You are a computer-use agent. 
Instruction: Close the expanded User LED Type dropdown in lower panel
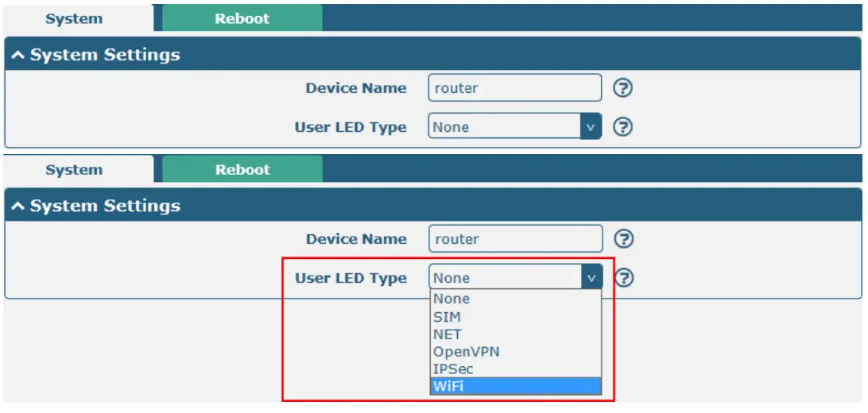[x=515, y=277]
